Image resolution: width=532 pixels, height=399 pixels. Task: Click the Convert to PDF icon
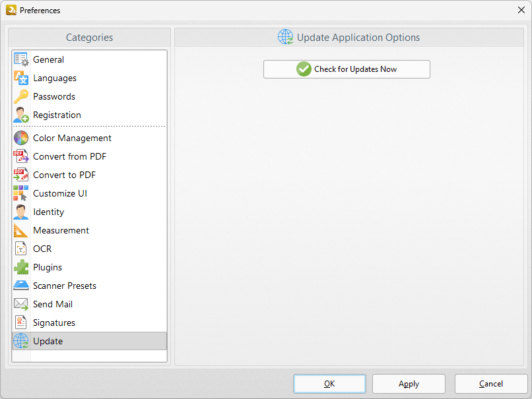pyautogui.click(x=21, y=175)
